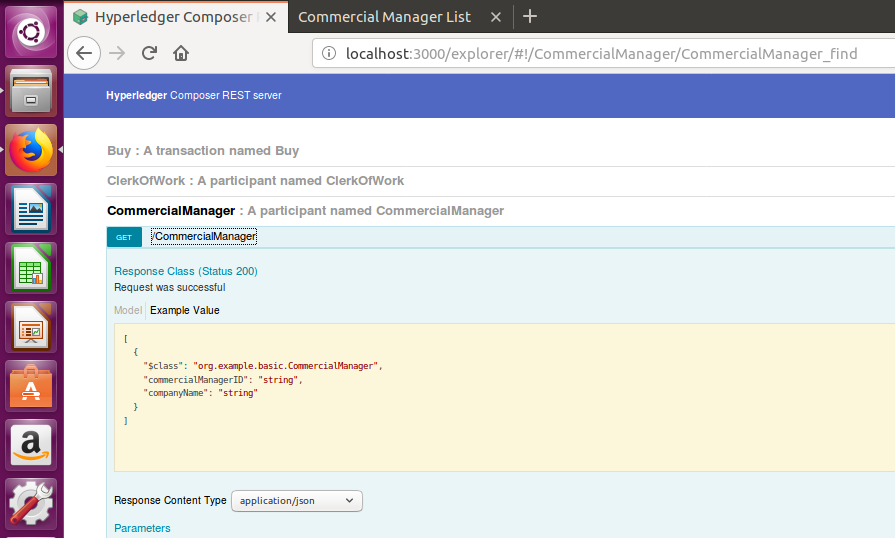
Task: Click 'Request was successful' text
Action: pos(170,288)
